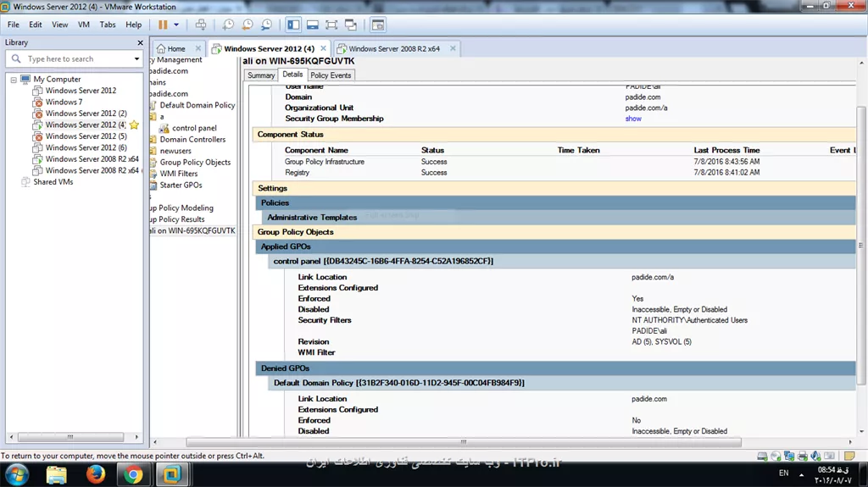Collapse the Policies section header
This screenshot has height=487, width=868.
coord(556,202)
